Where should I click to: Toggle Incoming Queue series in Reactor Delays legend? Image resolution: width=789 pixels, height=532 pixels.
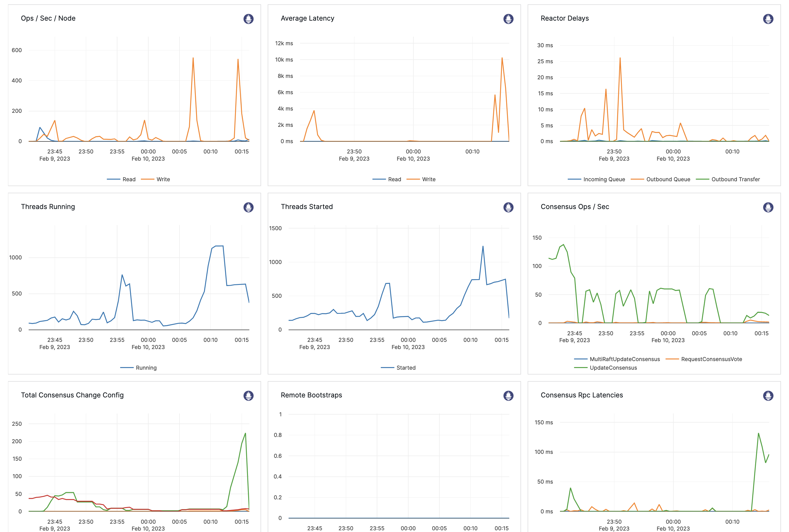(x=596, y=179)
